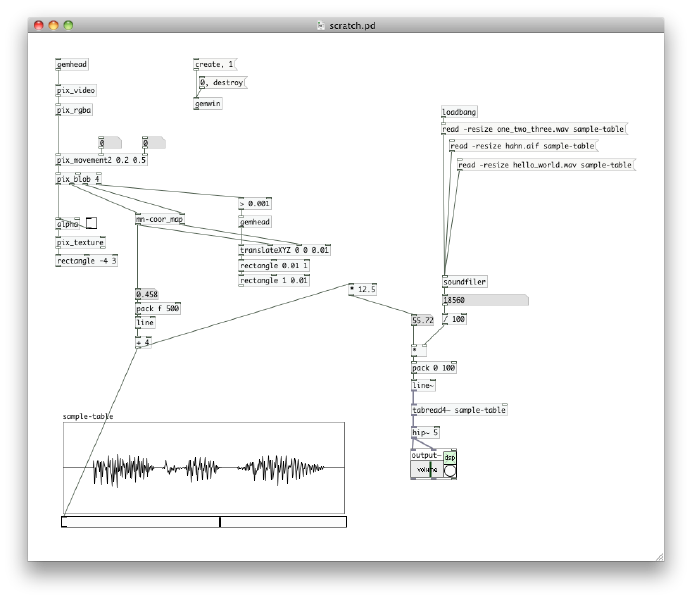Click the tabread4~ sample-table object
Viewport: 692px width, 600px height.
pyautogui.click(x=459, y=410)
